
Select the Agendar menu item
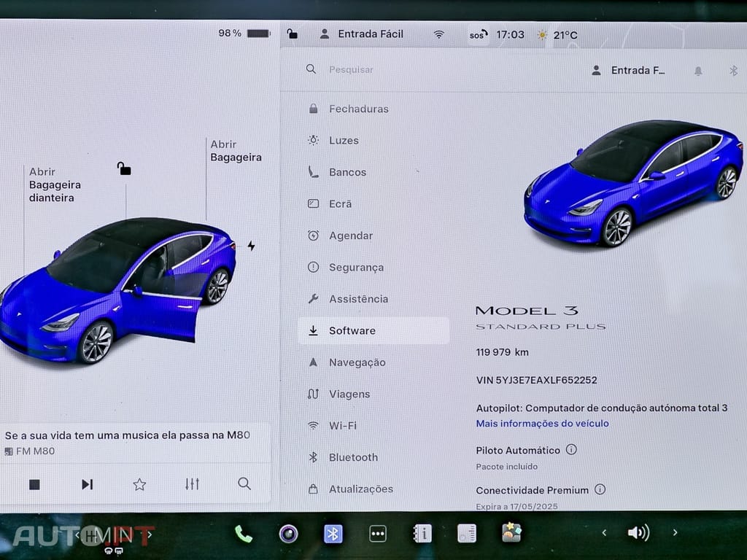click(x=351, y=236)
